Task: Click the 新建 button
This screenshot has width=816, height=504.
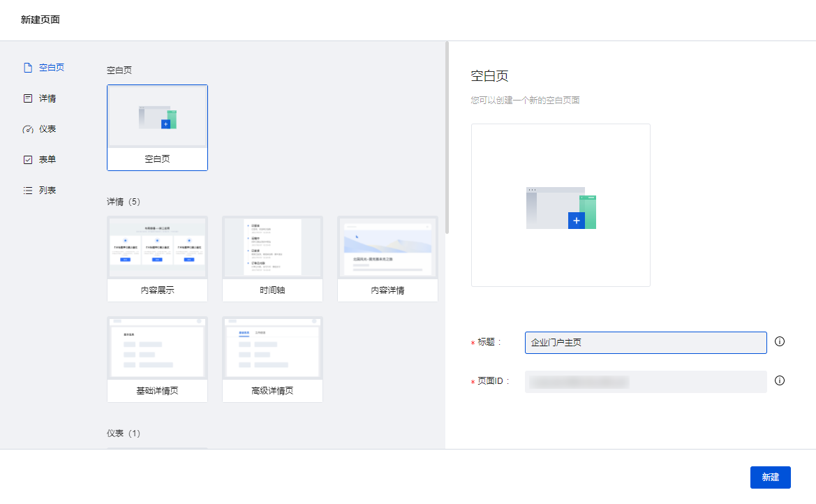Action: (770, 477)
